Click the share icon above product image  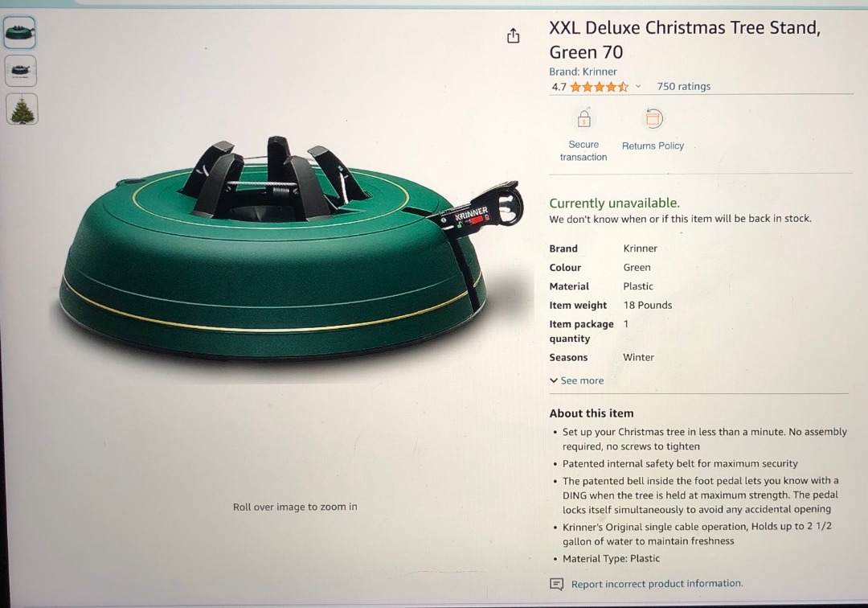(x=513, y=36)
